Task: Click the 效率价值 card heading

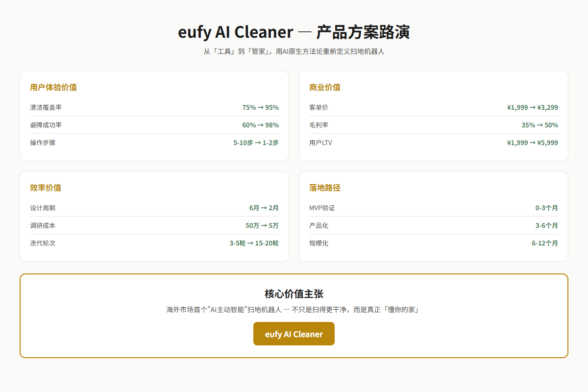Action: coord(46,188)
